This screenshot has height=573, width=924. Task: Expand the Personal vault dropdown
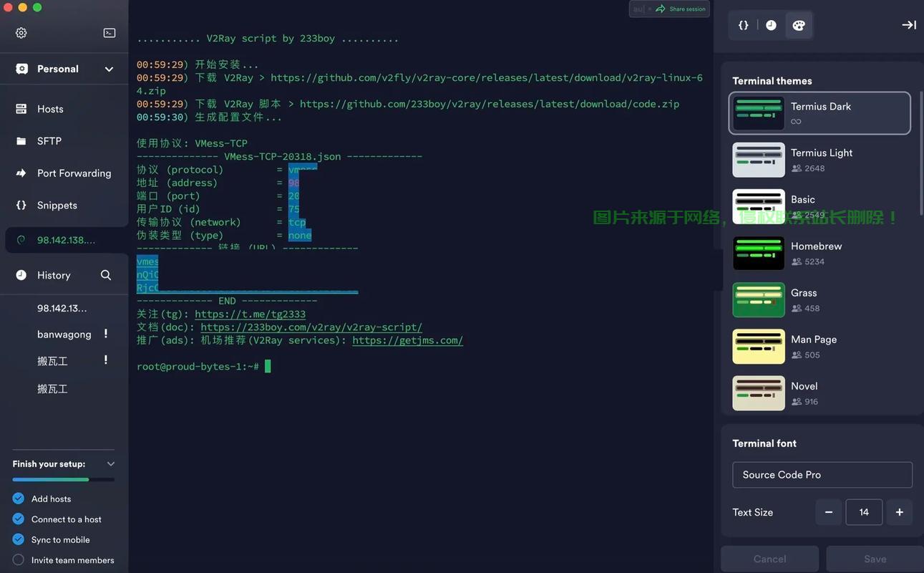coord(109,69)
